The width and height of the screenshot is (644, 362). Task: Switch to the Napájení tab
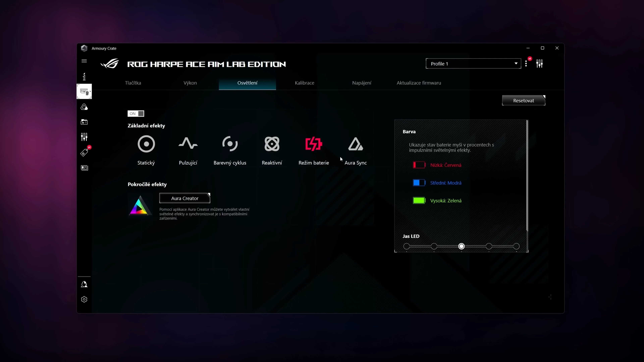[x=362, y=83]
